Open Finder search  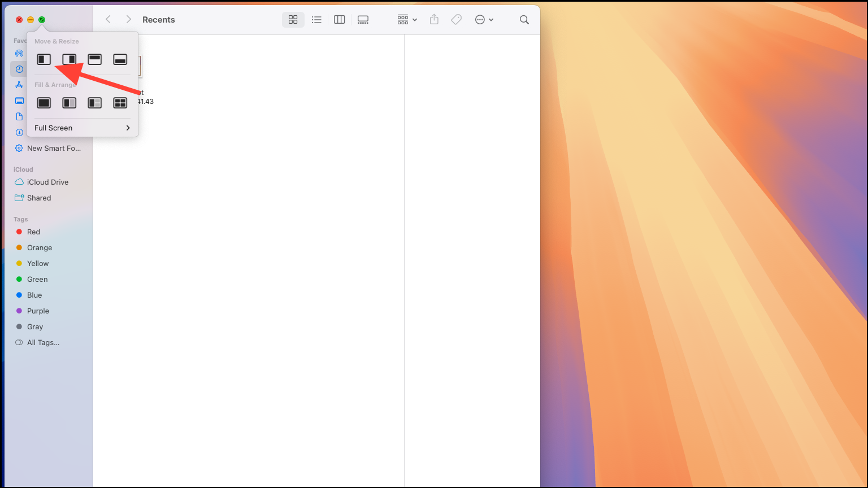point(524,20)
